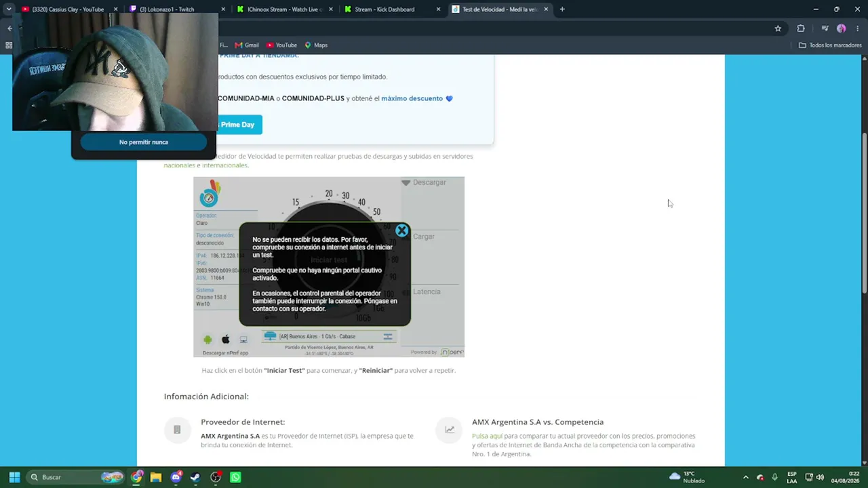Open Steam from the taskbar
Image resolution: width=868 pixels, height=488 pixels.
(195, 477)
